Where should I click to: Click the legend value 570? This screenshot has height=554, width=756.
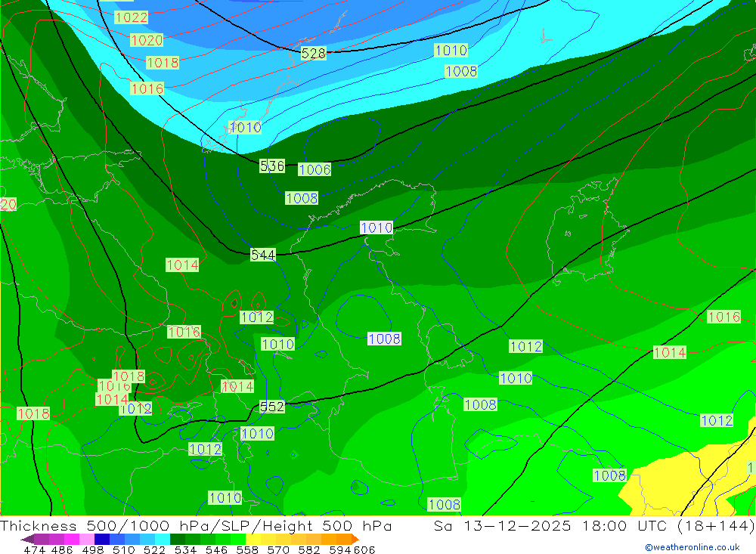278,549
